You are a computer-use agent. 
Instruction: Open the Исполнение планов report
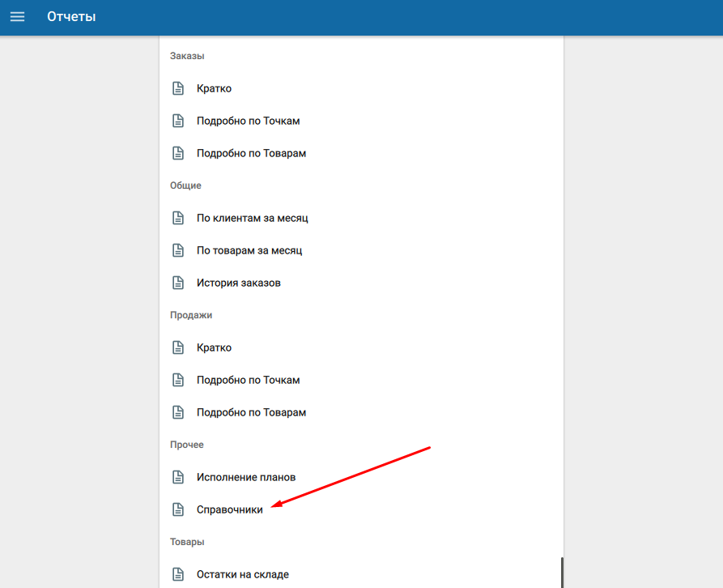tap(245, 477)
